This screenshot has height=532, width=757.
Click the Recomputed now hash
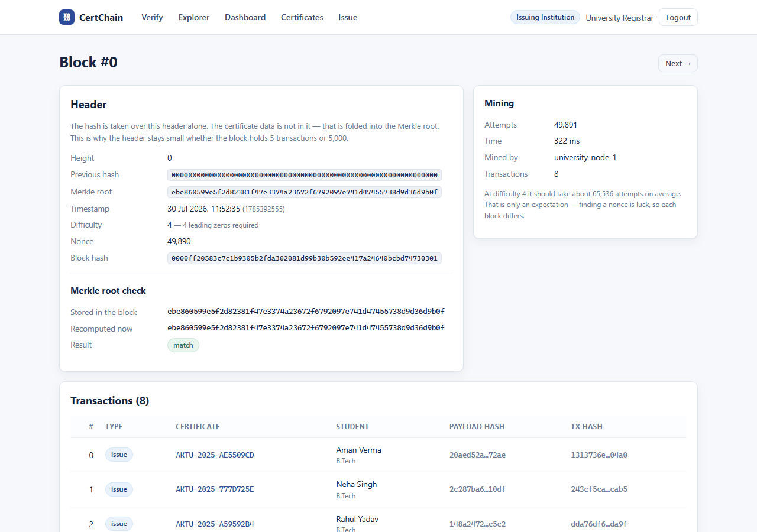coord(306,328)
